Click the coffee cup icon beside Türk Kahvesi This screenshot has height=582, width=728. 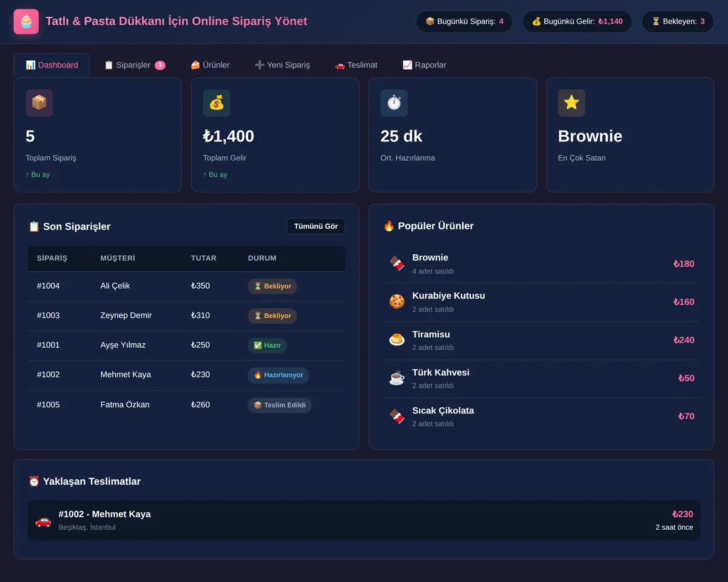[x=397, y=378]
